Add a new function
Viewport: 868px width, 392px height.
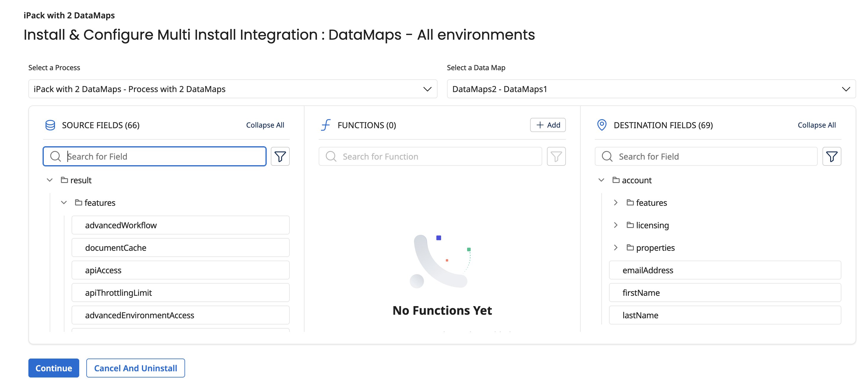(548, 125)
